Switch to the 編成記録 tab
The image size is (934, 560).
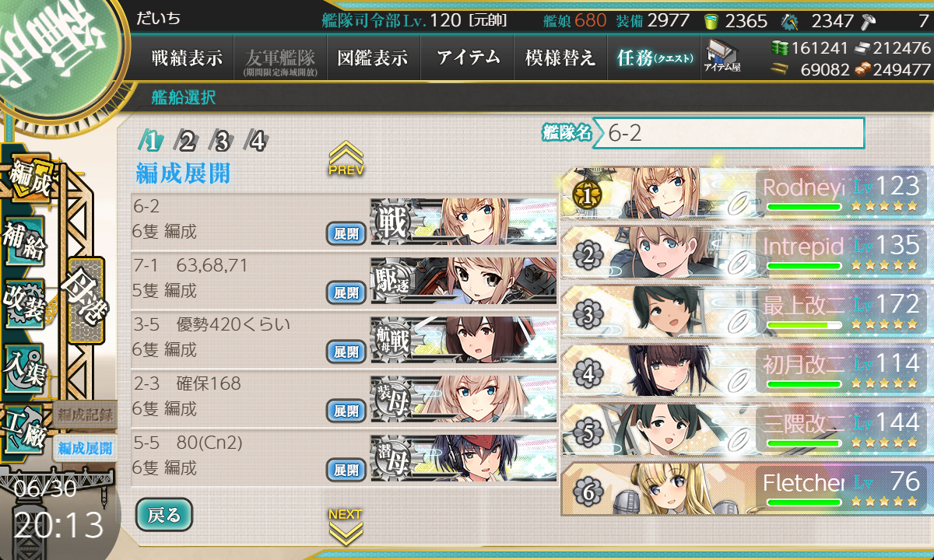[x=85, y=415]
